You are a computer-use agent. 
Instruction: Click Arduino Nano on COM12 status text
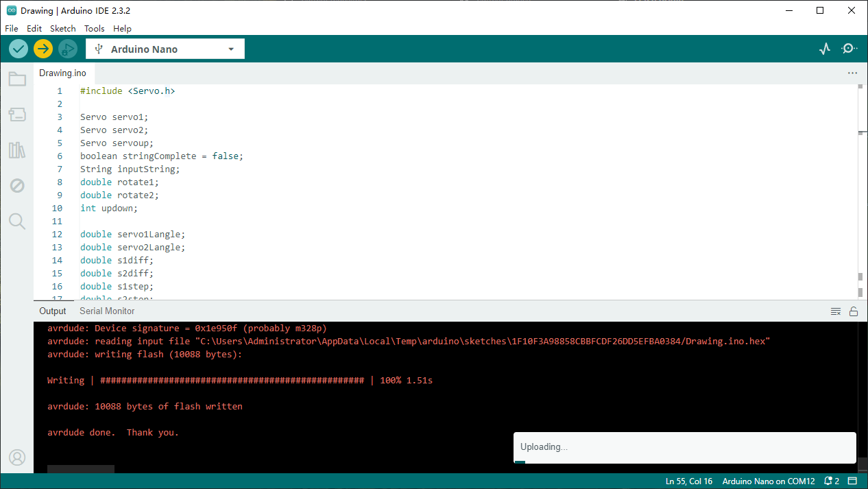pos(769,481)
